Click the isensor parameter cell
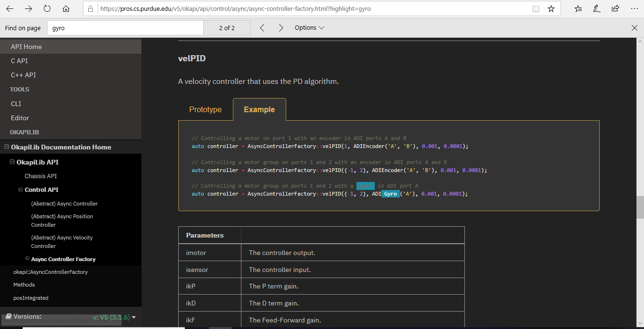This screenshot has width=644, height=329. pos(210,270)
